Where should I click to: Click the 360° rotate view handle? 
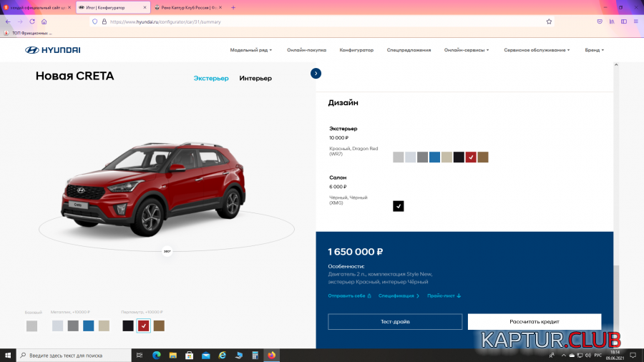click(x=167, y=251)
